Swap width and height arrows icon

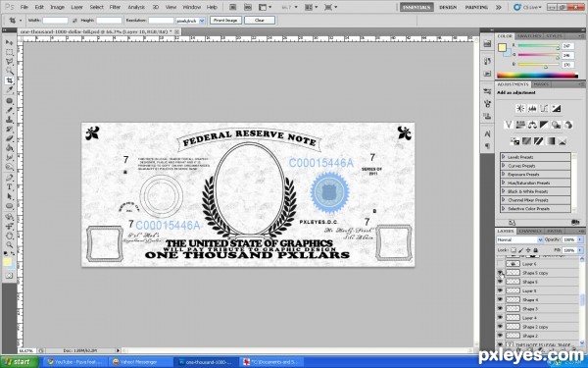(74, 21)
